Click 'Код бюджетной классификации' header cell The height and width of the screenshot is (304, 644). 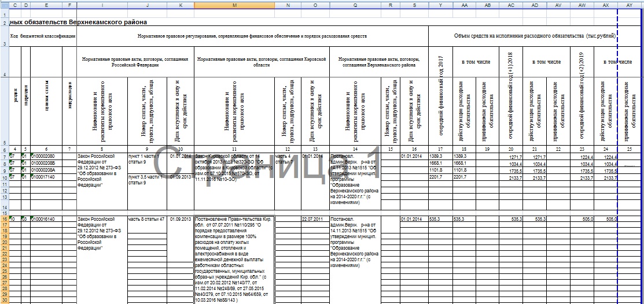click(43, 36)
